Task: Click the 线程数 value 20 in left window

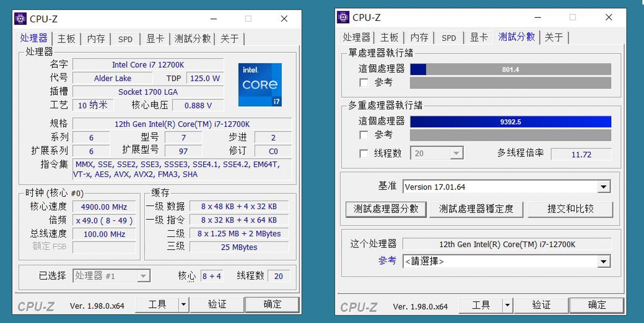Action: (278, 276)
